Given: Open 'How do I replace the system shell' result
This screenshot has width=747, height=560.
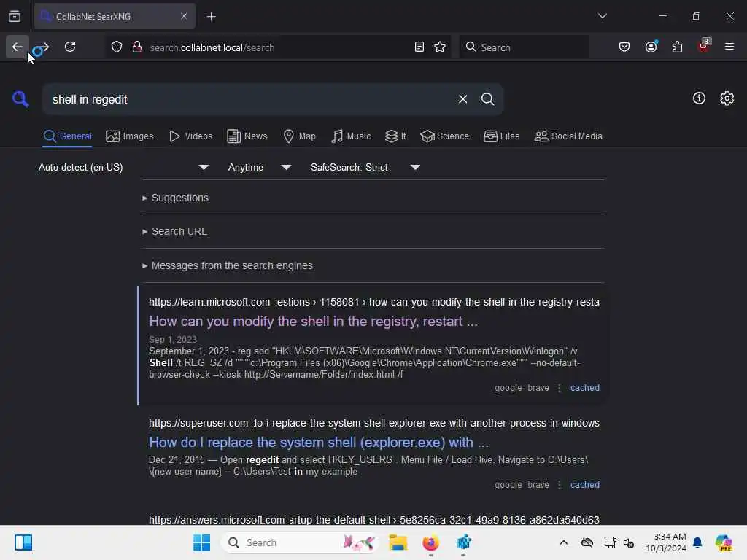Looking at the screenshot, I should pyautogui.click(x=319, y=443).
